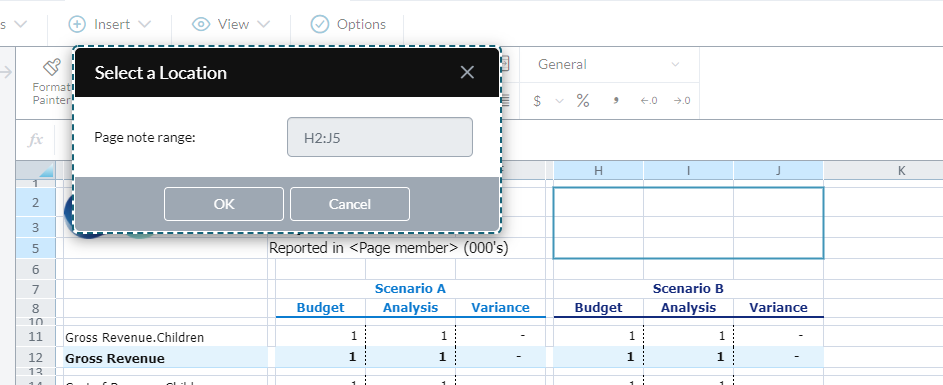This screenshot has height=385, width=943.
Task: Select column K header
Action: [x=901, y=171]
